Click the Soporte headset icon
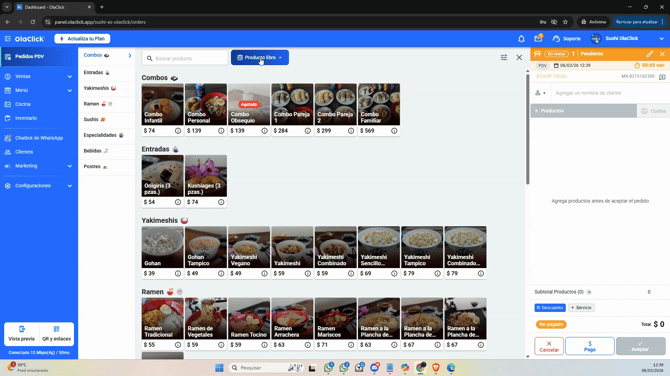670x376 pixels. coord(556,39)
